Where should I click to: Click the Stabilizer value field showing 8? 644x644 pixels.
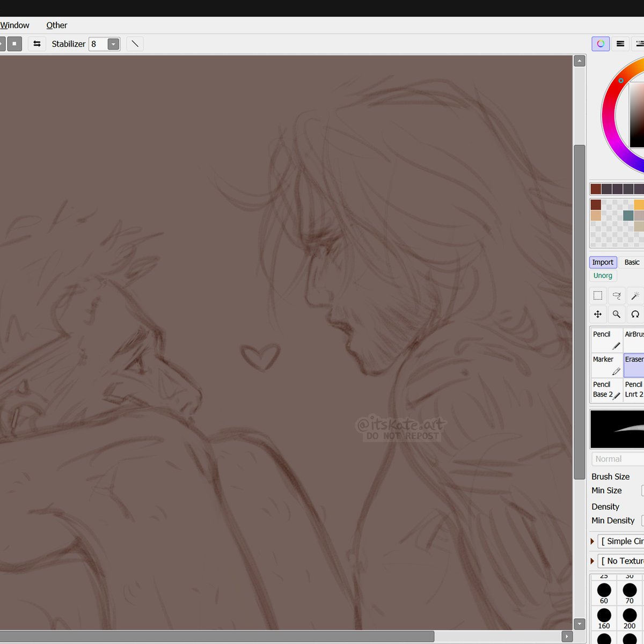[99, 44]
